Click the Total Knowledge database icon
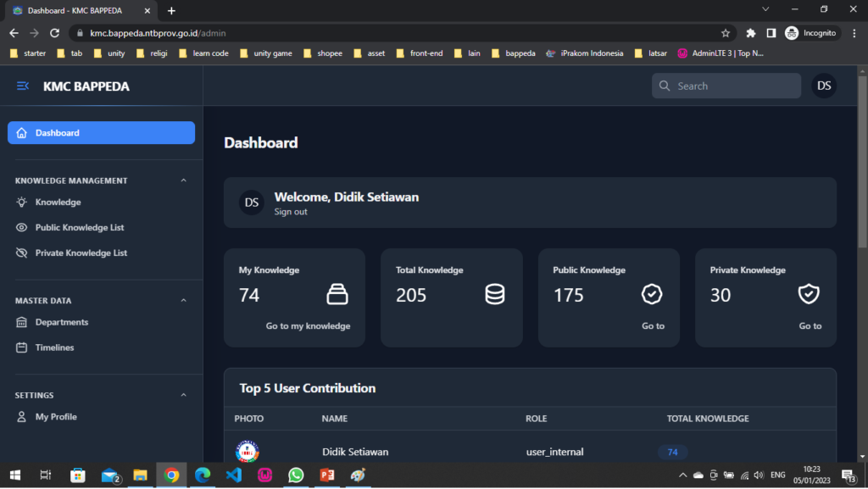The height and width of the screenshot is (489, 868). (x=494, y=295)
